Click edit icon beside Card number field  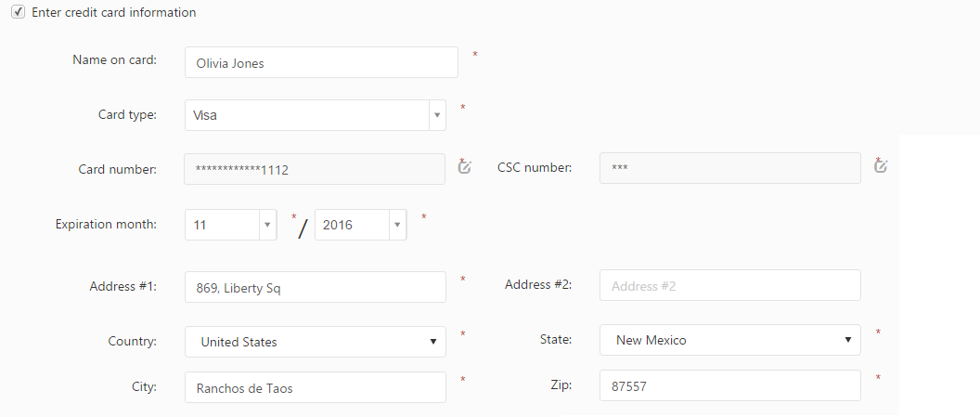pos(465,166)
